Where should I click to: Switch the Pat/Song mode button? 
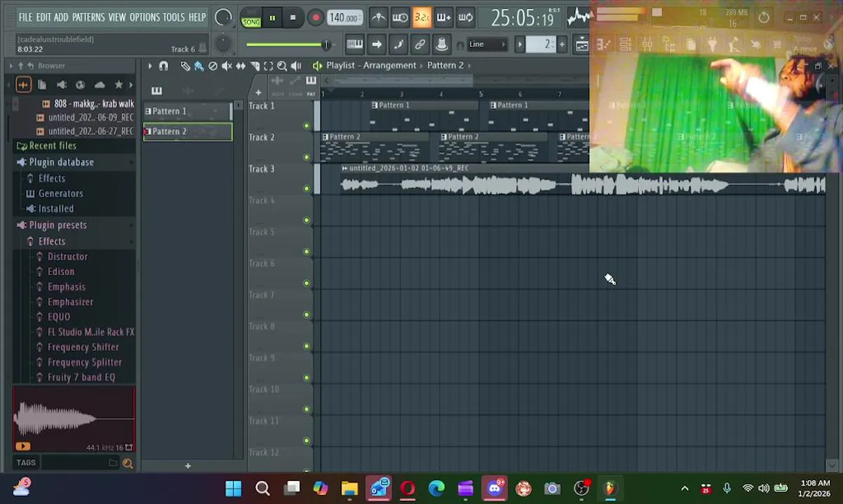point(251,17)
